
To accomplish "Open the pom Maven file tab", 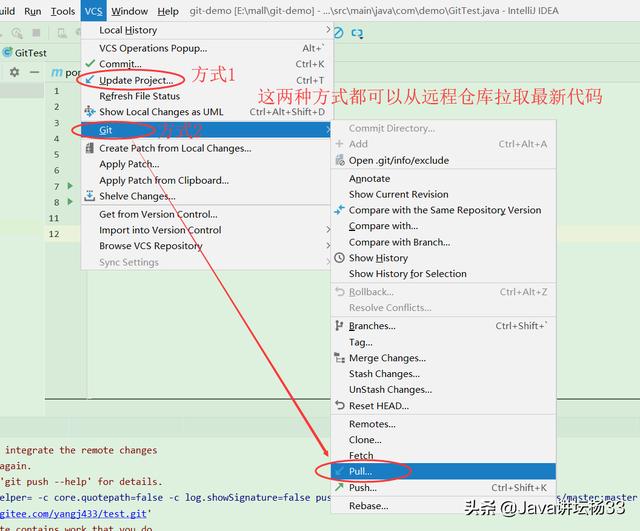I will click(x=65, y=73).
